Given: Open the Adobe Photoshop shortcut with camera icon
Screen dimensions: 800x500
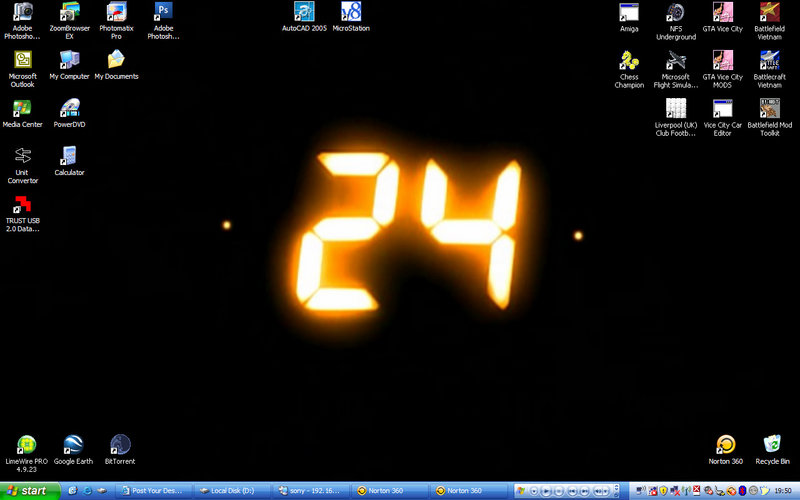Looking at the screenshot, I should [x=22, y=20].
